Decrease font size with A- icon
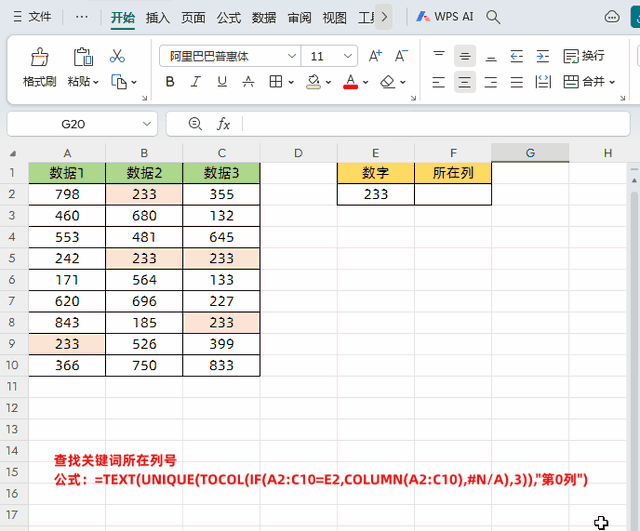The width and height of the screenshot is (640, 531). coord(401,56)
